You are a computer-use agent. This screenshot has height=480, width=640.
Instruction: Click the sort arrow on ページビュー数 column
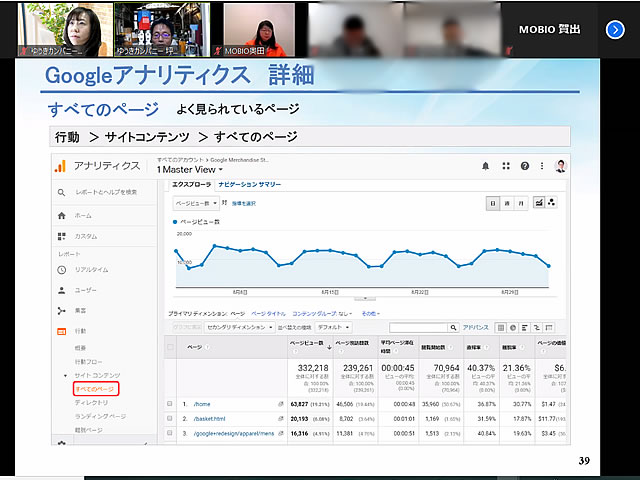coord(329,347)
